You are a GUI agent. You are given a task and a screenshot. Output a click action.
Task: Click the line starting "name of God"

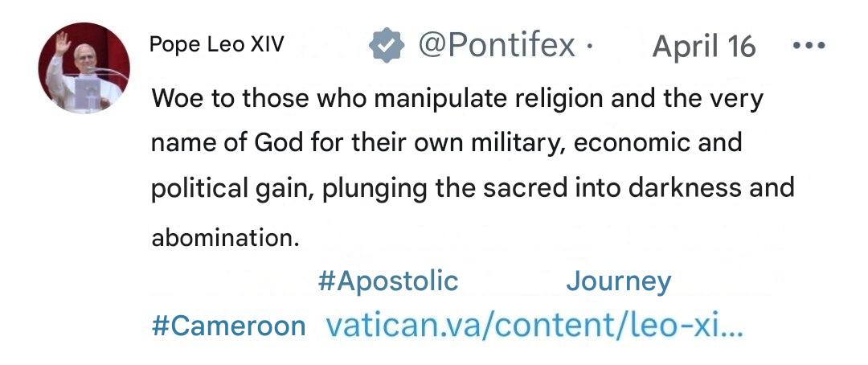tap(446, 143)
